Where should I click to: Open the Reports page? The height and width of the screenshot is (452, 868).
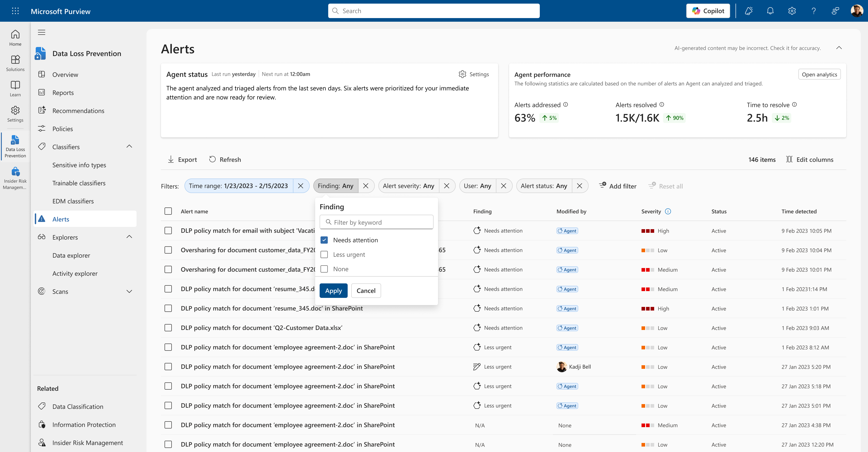click(x=63, y=93)
